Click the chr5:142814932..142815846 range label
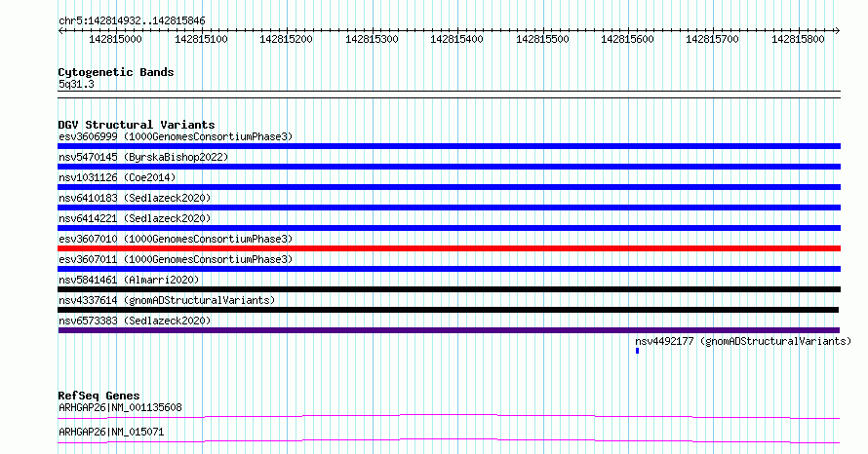 tap(132, 21)
